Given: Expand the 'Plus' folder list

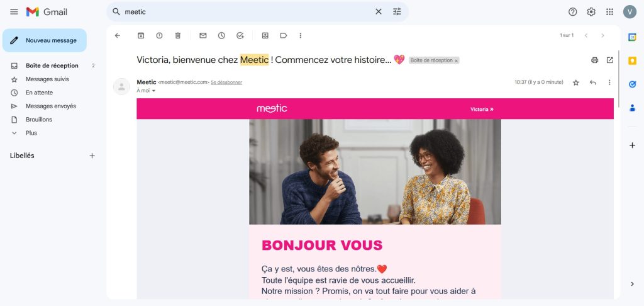Looking at the screenshot, I should (x=31, y=133).
